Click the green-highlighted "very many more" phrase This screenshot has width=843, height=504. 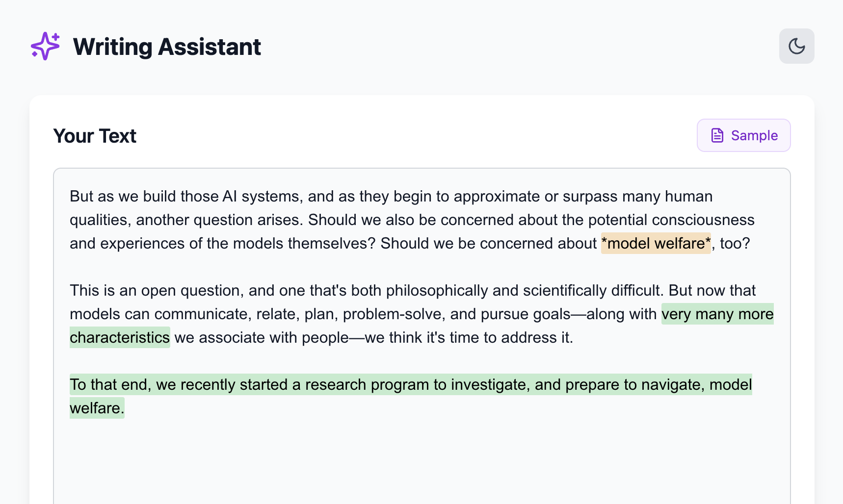[717, 314]
